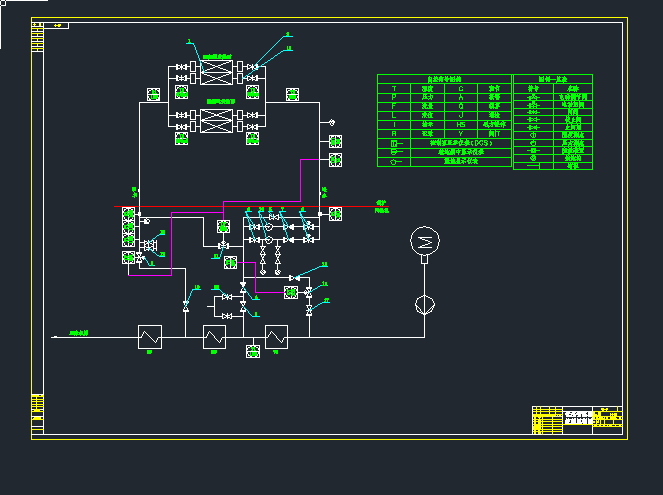Click the stacked instrument tags on left
This screenshot has height=495, width=663.
point(128,227)
